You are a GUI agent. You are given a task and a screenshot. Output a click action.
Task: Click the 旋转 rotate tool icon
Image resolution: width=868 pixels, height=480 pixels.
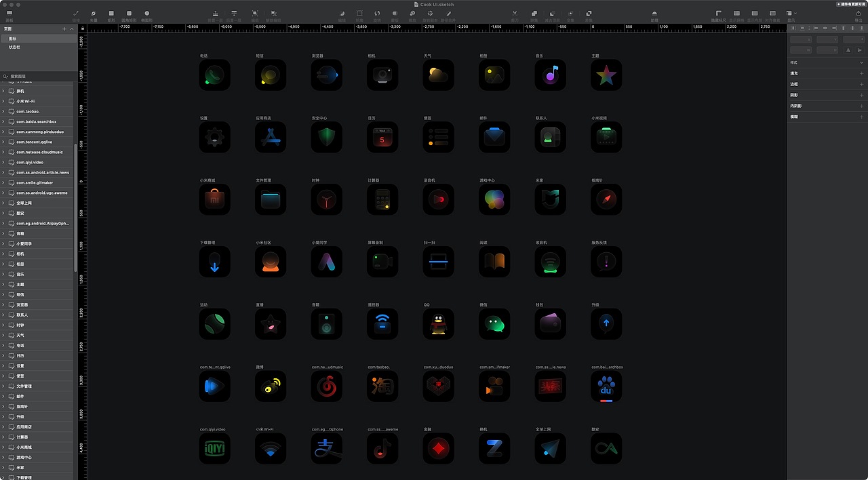pos(377,13)
